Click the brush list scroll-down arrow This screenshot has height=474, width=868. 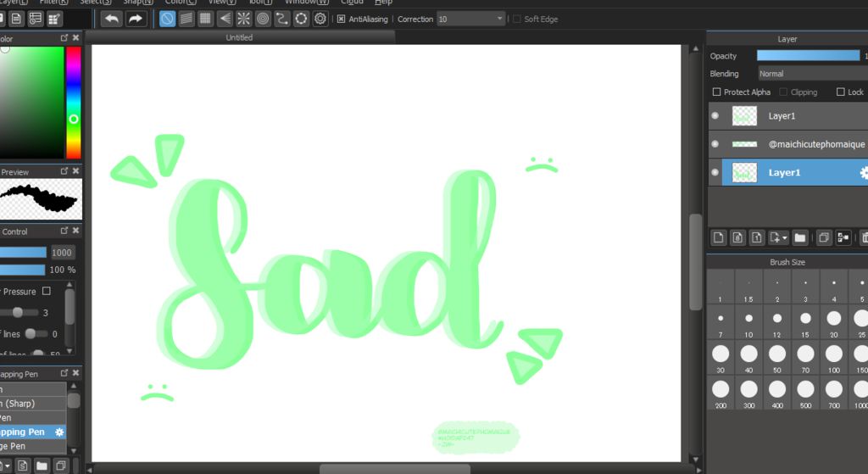tap(73, 451)
